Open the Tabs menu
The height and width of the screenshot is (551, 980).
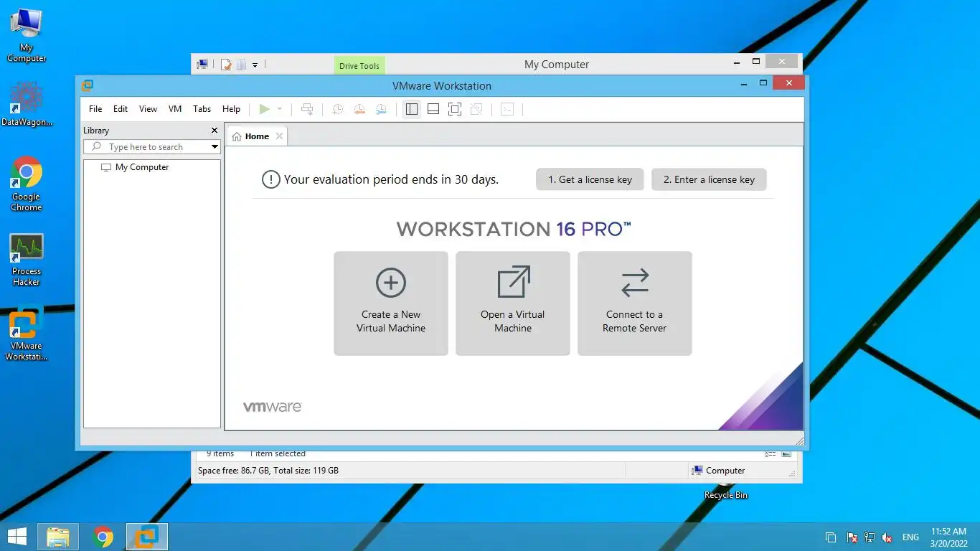click(202, 109)
